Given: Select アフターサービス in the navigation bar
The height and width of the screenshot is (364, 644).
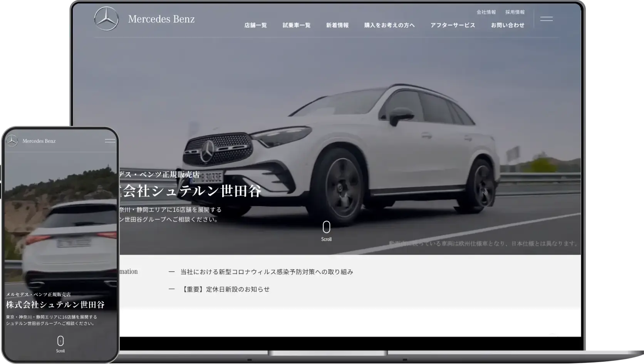Looking at the screenshot, I should tap(453, 25).
